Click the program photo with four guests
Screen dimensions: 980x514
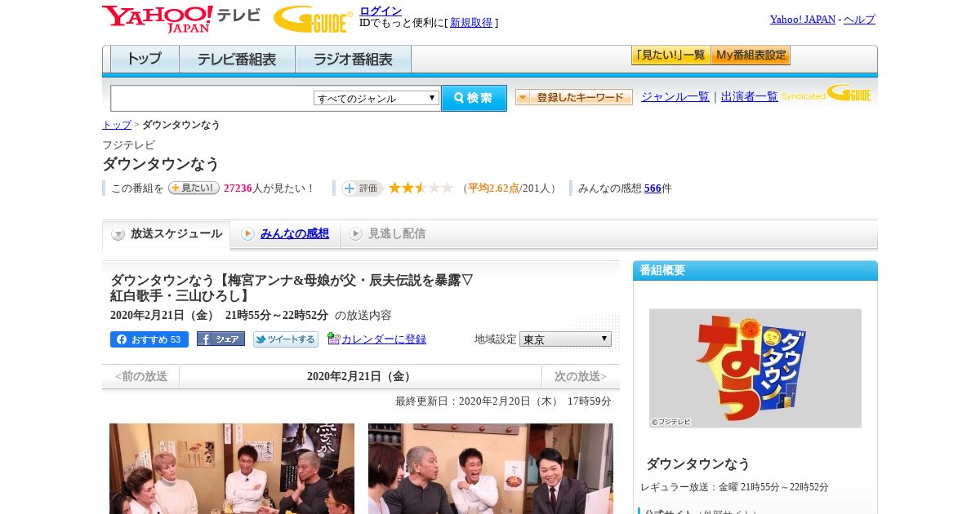click(232, 468)
